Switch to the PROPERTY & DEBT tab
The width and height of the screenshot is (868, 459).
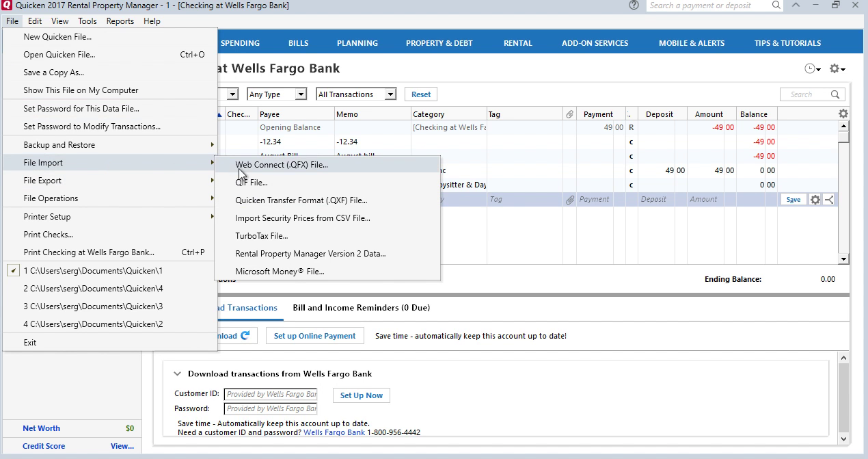[x=439, y=43]
